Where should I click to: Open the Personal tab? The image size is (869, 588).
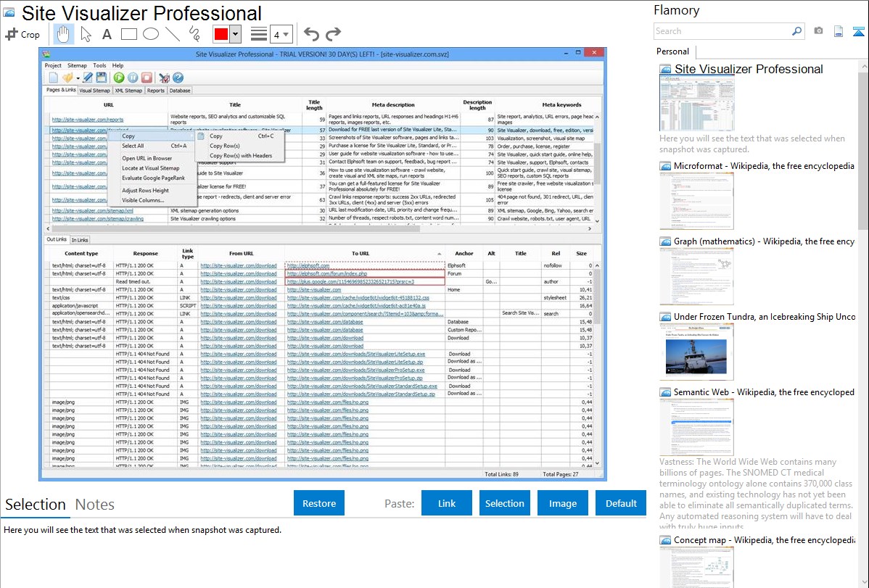coord(672,51)
